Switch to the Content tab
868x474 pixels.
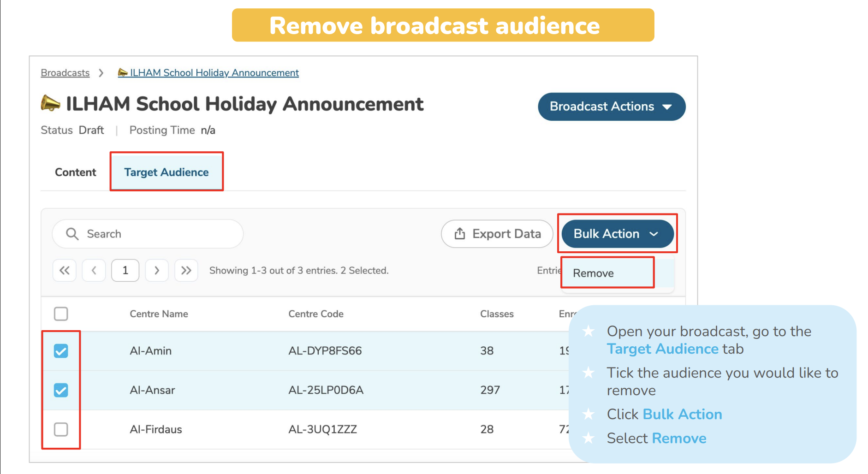point(76,172)
